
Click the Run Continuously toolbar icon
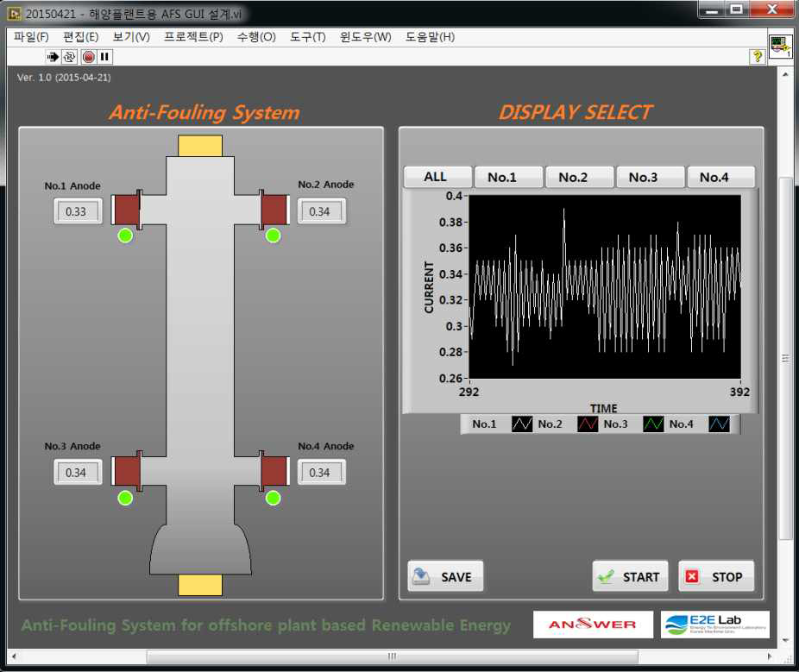click(x=69, y=57)
